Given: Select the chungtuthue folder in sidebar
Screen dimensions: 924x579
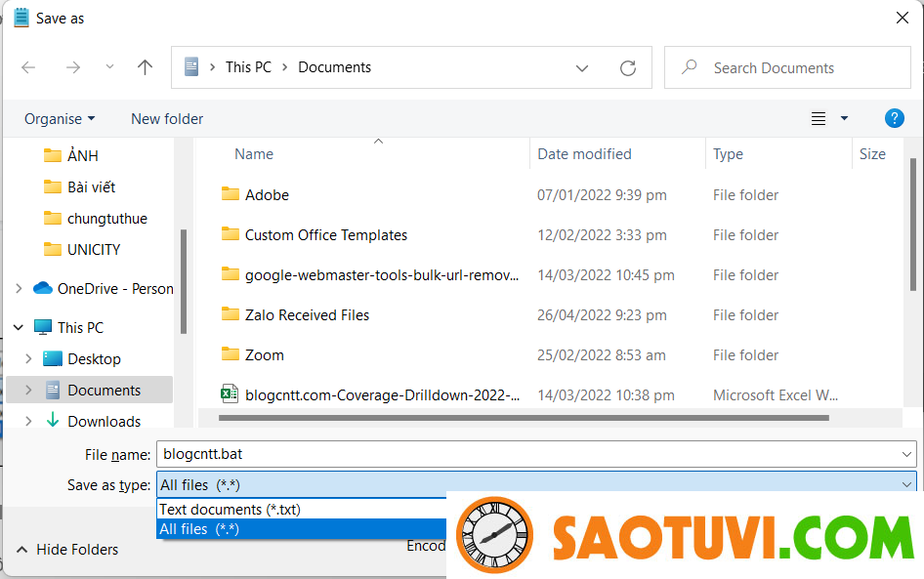Looking at the screenshot, I should pos(96,219).
